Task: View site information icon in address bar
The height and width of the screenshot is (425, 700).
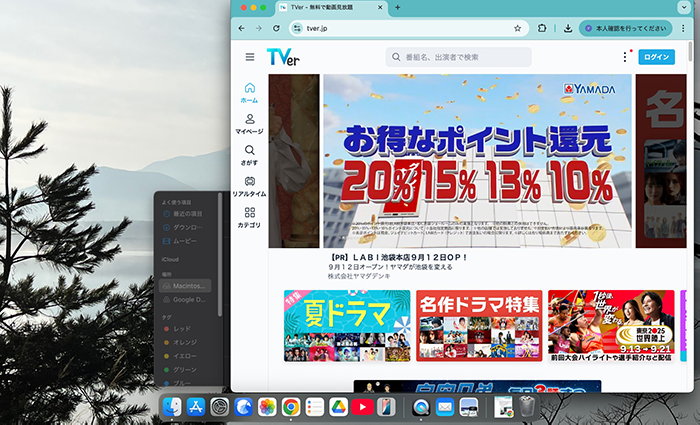Action: [x=296, y=29]
